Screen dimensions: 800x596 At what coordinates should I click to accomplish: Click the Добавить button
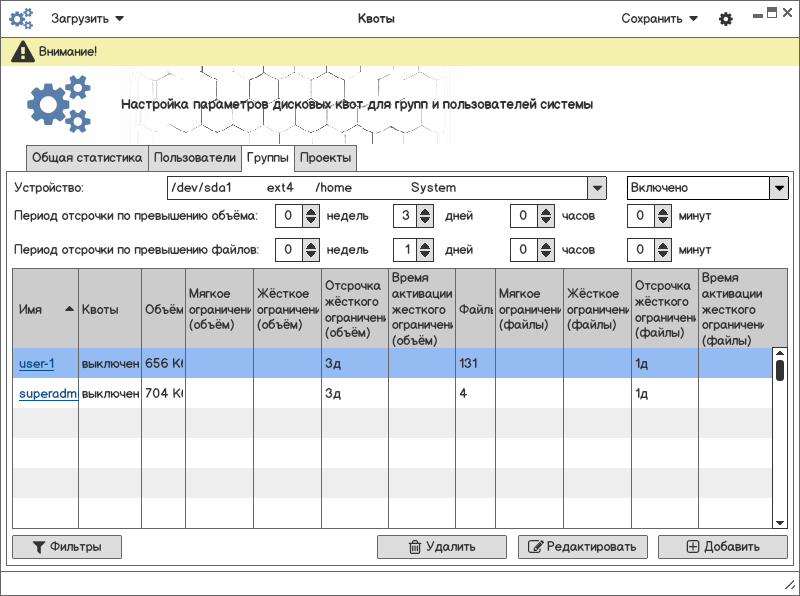722,547
